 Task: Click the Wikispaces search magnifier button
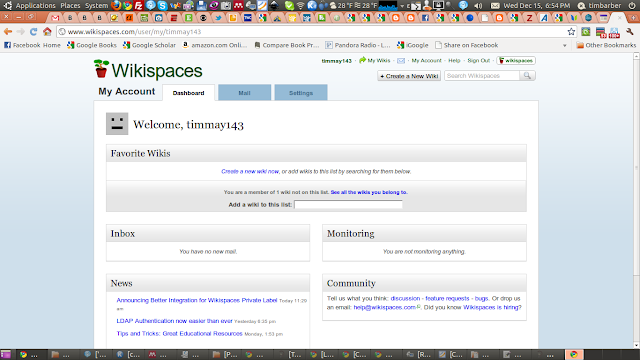pyautogui.click(x=527, y=76)
